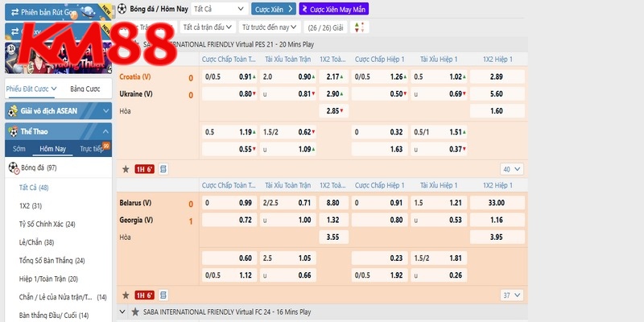Click Croatia (V) team name
The width and height of the screenshot is (644, 322).
pos(135,76)
